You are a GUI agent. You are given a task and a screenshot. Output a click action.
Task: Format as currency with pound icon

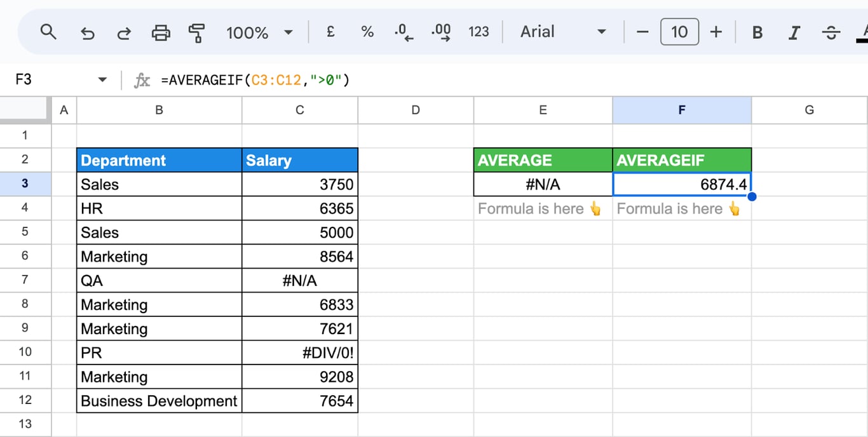point(330,32)
